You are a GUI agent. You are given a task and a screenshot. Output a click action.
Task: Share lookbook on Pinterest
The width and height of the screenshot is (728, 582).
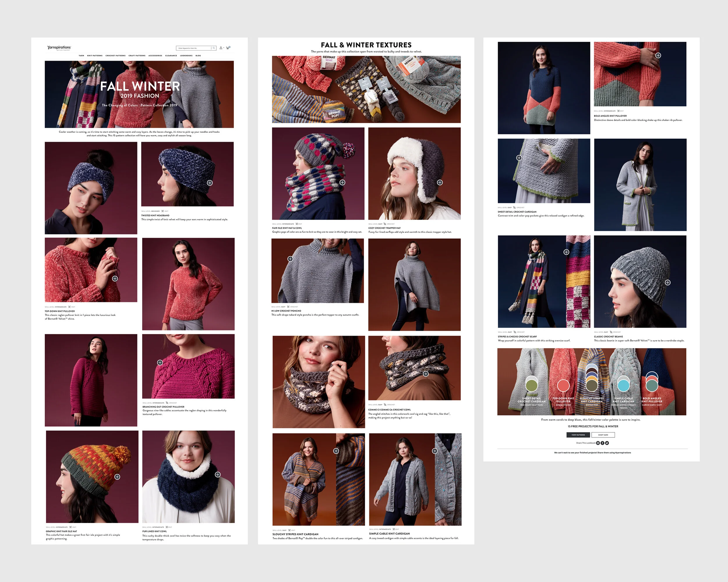click(598, 443)
